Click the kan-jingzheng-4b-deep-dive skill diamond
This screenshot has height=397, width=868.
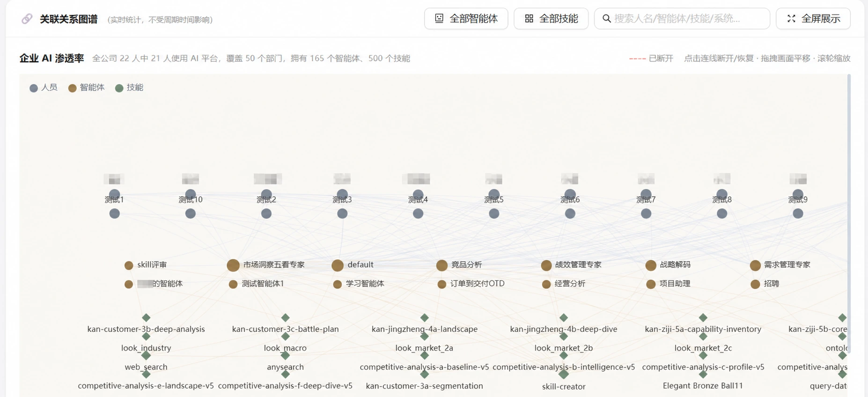564,317
